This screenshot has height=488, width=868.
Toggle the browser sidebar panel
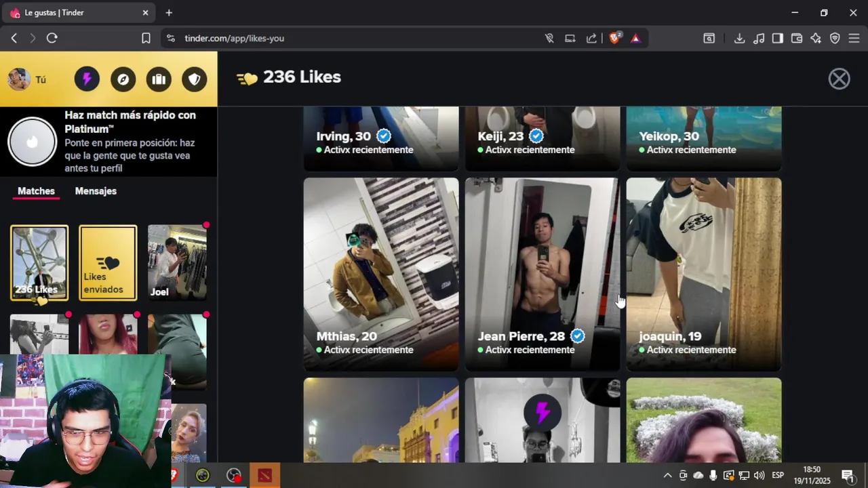tap(778, 39)
